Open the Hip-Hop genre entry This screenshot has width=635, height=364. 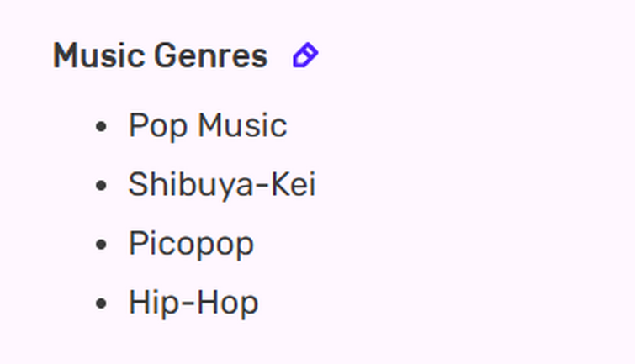coord(193,303)
